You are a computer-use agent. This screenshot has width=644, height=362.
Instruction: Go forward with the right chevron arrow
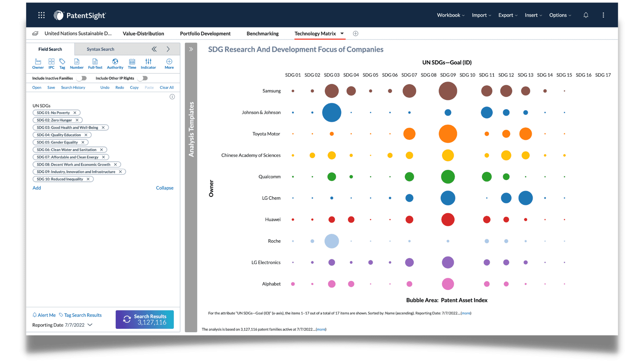pos(168,49)
